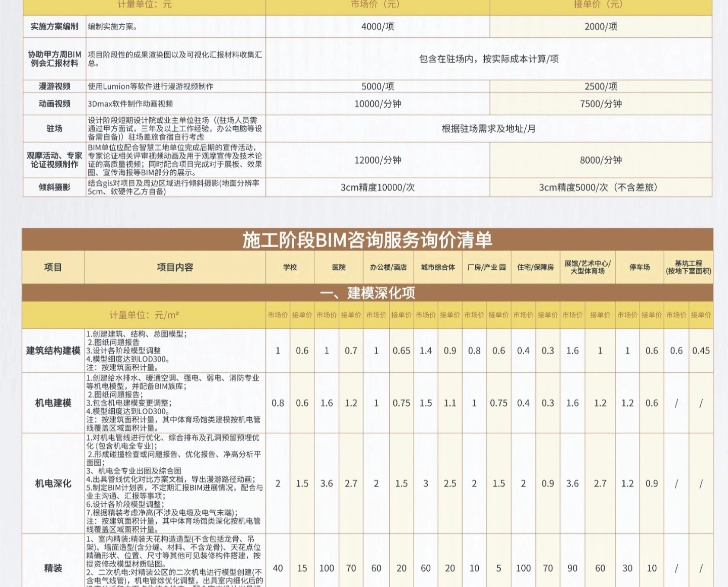
Task: Click the 实施方案编制 row label
Action: pos(55,26)
